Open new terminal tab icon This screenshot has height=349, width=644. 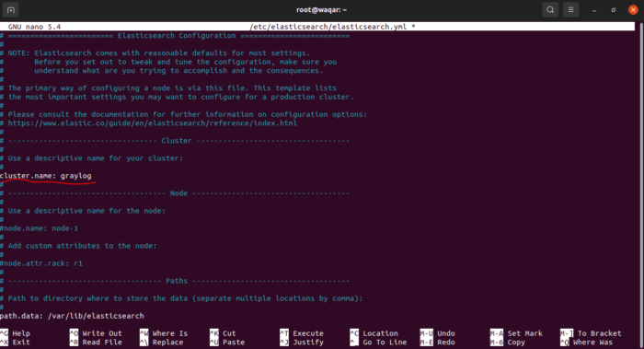pos(11,10)
